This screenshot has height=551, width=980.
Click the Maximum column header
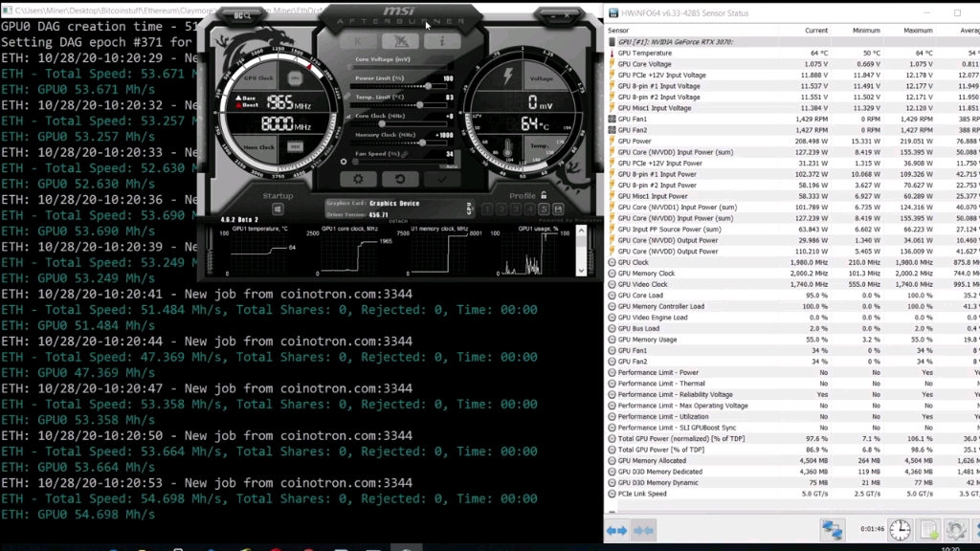coord(918,31)
